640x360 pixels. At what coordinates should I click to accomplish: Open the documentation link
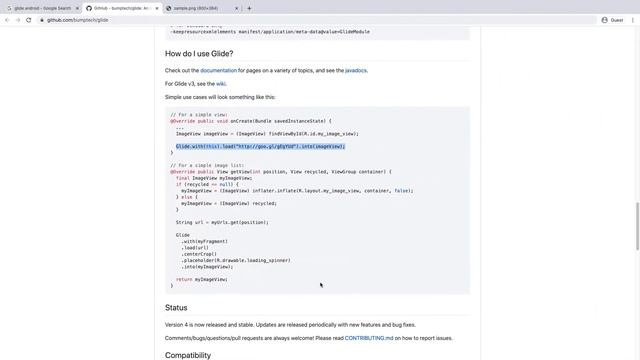[218, 71]
